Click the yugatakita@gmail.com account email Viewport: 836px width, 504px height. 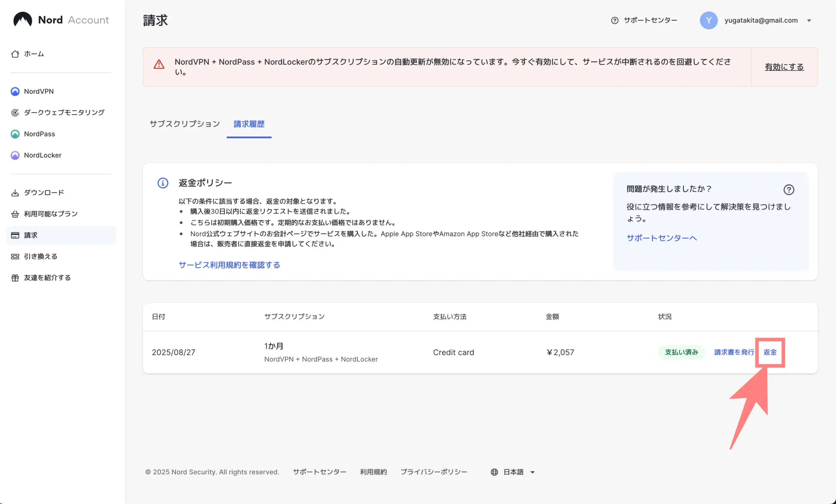coord(761,20)
